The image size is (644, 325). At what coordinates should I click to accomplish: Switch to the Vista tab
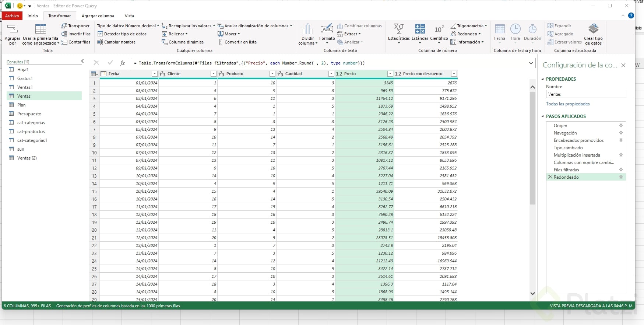129,16
